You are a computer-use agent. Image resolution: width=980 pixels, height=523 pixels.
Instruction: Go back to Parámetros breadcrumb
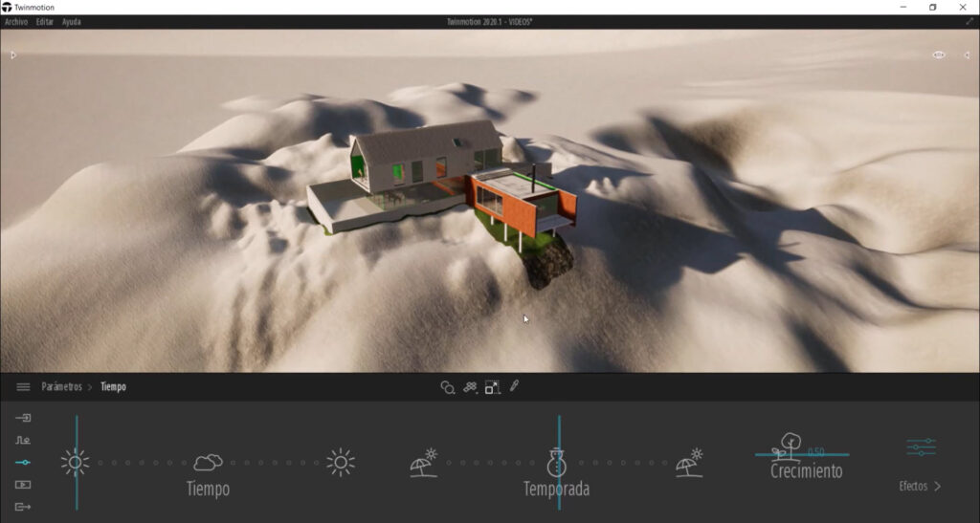tap(61, 387)
